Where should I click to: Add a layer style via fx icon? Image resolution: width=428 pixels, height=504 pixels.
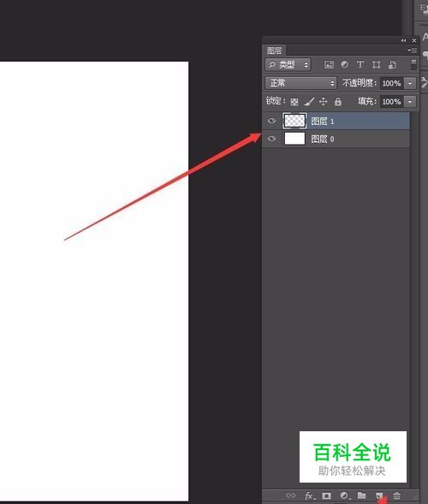click(x=309, y=496)
